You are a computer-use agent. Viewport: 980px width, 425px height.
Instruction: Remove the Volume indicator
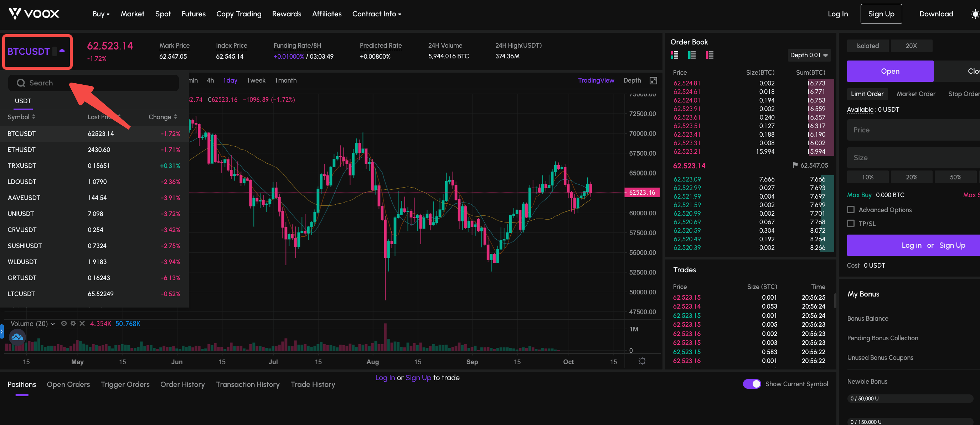82,324
